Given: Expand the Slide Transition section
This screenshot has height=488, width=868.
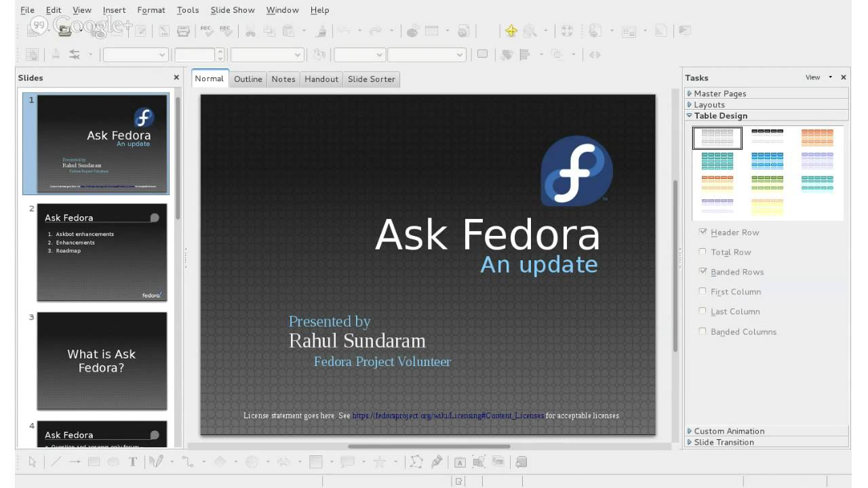Looking at the screenshot, I should pos(767,442).
